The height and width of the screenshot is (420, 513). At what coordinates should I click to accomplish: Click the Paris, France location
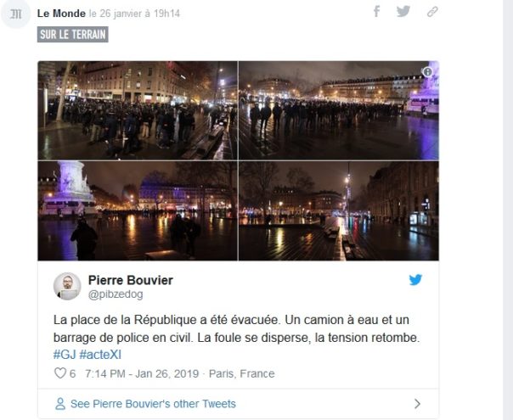241,373
